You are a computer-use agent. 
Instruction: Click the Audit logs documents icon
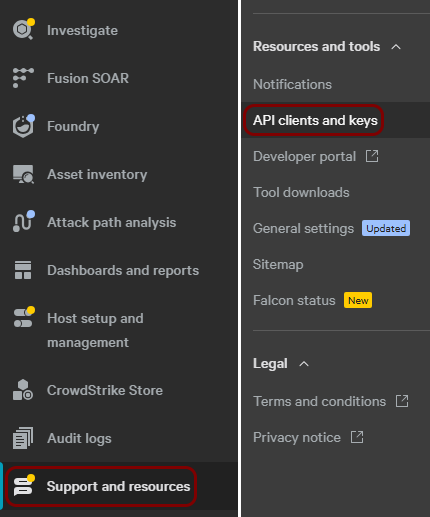coord(23,438)
